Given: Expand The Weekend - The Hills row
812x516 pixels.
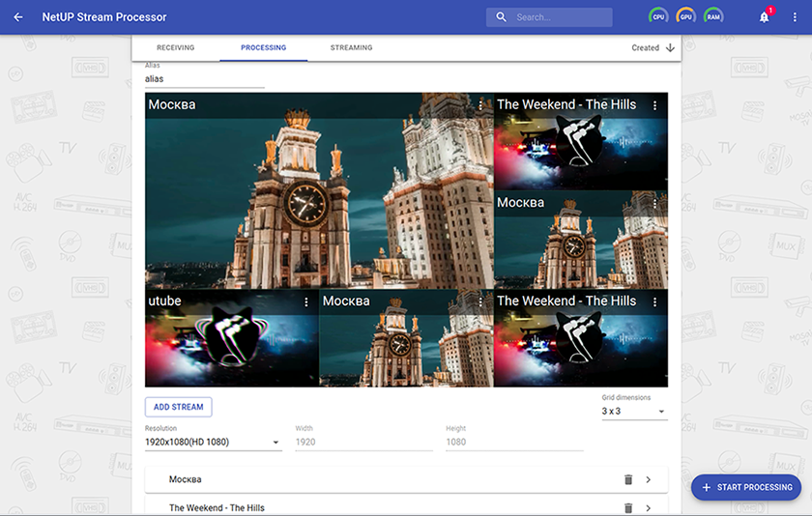Looking at the screenshot, I should click(649, 508).
